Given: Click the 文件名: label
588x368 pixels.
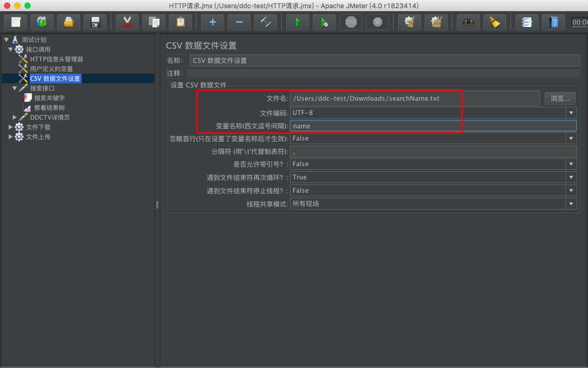Looking at the screenshot, I should click(277, 98).
